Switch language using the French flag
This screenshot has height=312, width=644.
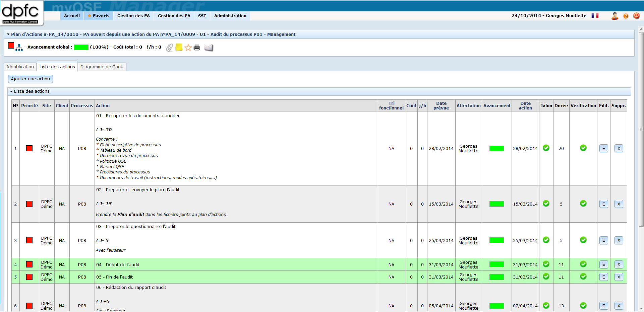pyautogui.click(x=595, y=16)
